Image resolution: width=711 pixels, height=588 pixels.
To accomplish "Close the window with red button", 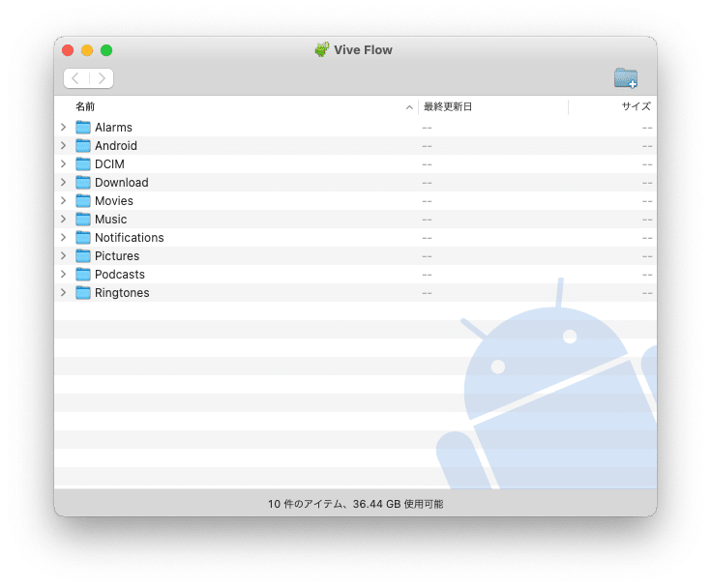I will pos(68,50).
